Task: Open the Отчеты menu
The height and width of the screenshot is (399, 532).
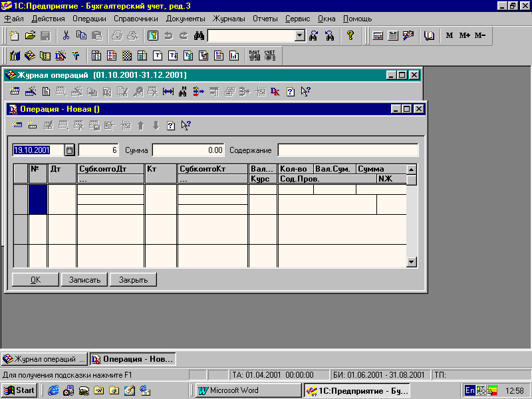Action: tap(265, 19)
